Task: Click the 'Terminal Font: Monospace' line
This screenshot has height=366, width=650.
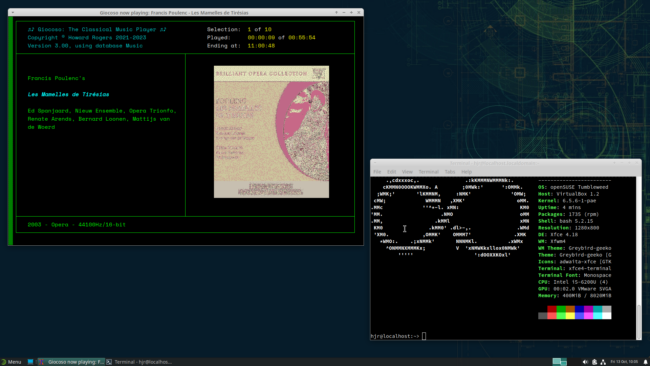Action: tap(575, 275)
